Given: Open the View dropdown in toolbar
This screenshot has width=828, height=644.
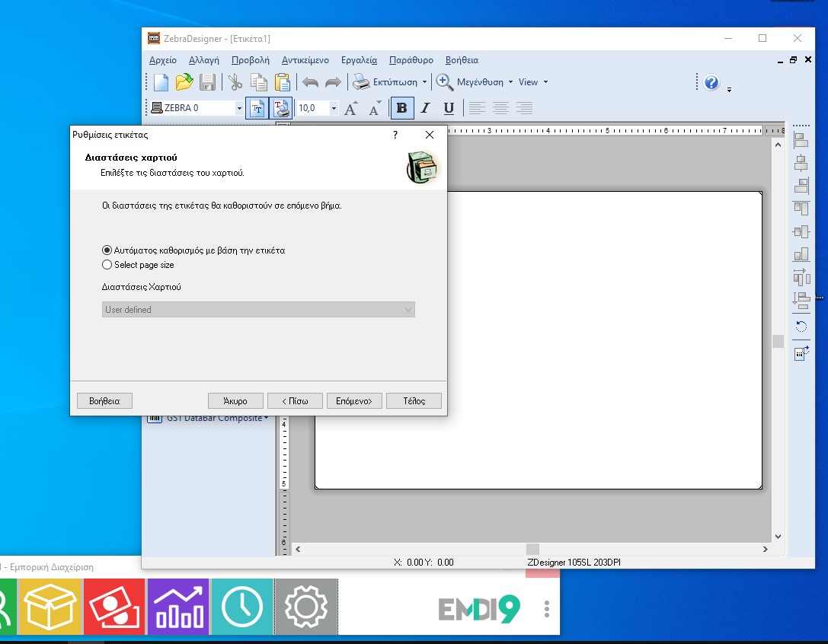Looking at the screenshot, I should 533,81.
